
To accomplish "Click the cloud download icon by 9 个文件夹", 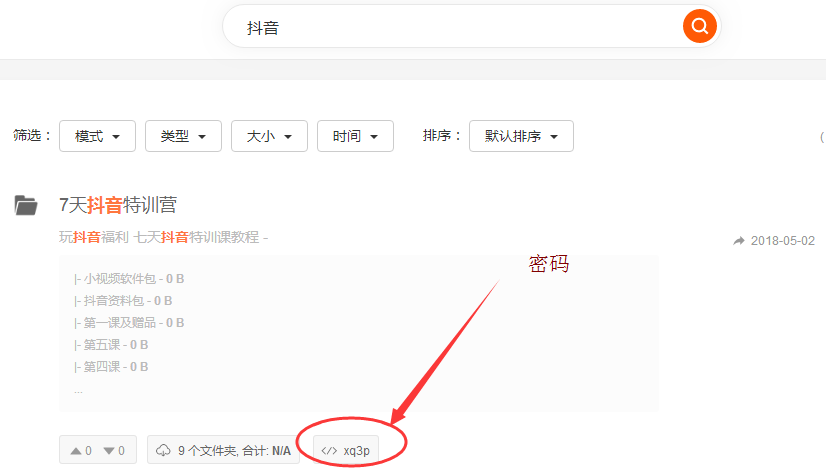I will (x=163, y=450).
